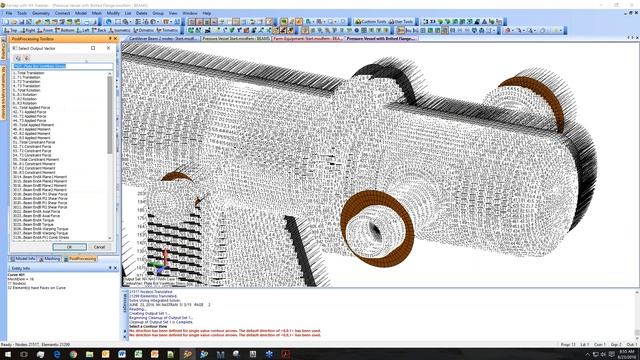Click OK in Select Output Vector dialog
Screen dimensions: 640x360
(x=69, y=247)
